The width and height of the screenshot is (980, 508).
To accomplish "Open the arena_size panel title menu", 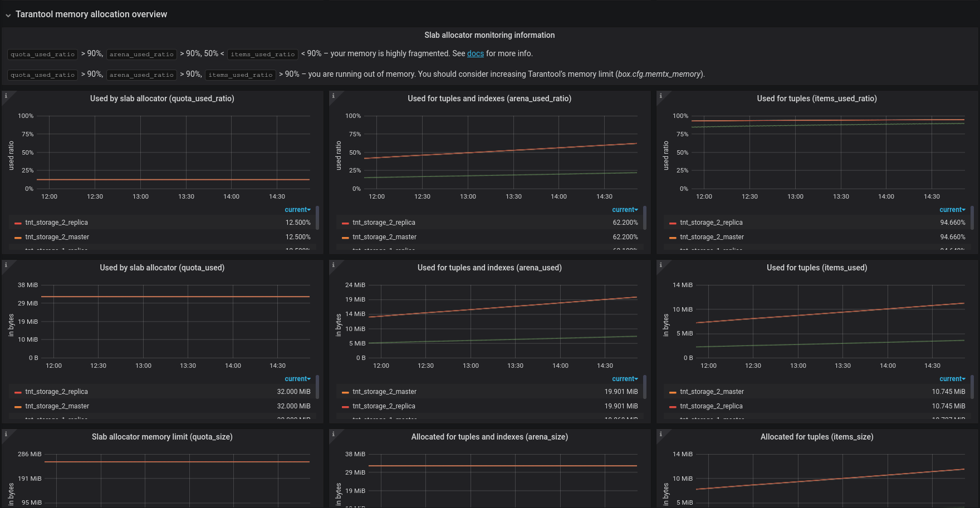I will (x=489, y=437).
